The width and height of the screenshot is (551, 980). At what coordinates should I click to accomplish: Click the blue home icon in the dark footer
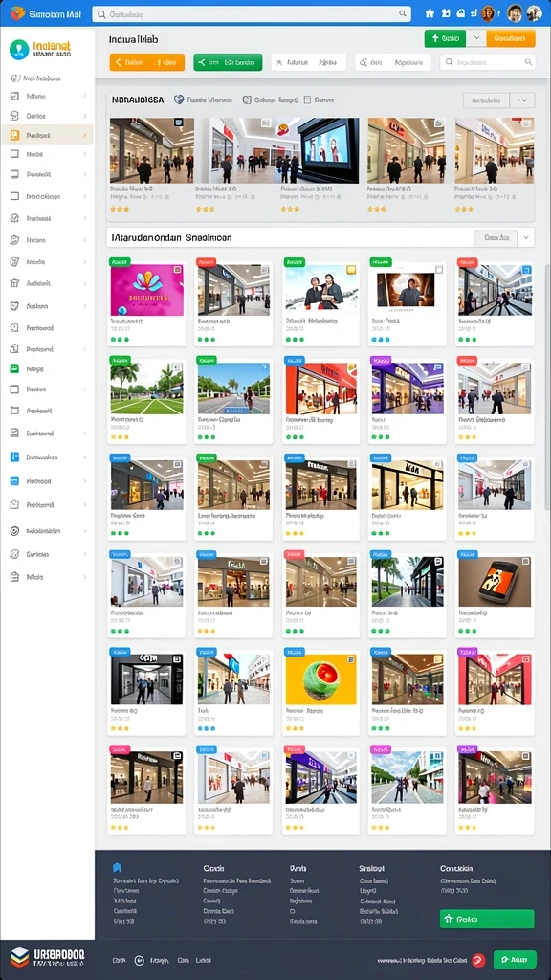point(116,867)
